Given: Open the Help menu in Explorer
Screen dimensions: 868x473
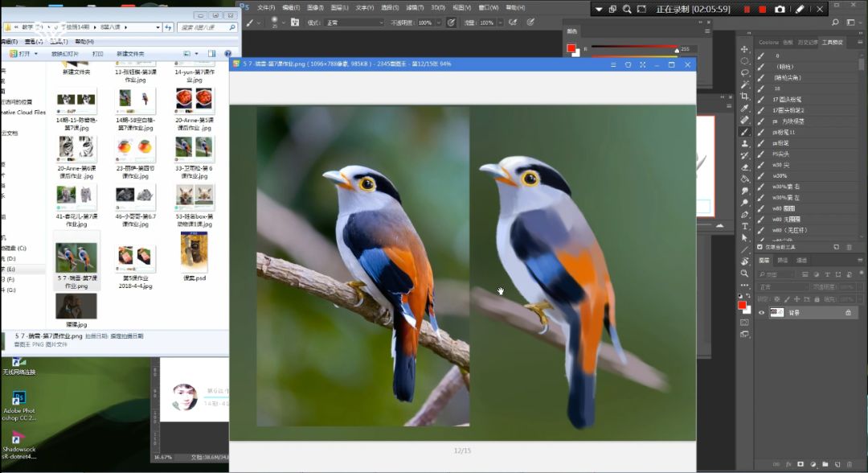Looking at the screenshot, I should [x=84, y=42].
